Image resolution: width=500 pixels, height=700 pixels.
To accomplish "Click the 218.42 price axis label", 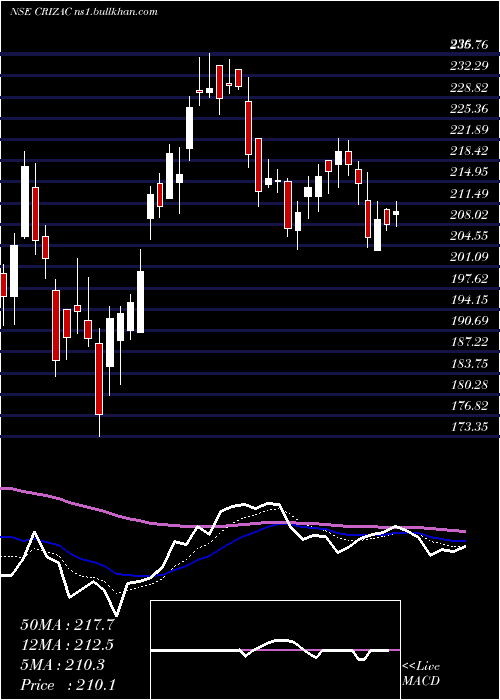I will [x=469, y=151].
